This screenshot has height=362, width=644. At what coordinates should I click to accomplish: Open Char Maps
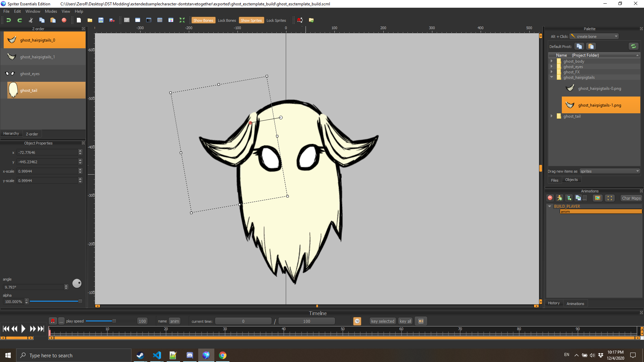point(631,198)
